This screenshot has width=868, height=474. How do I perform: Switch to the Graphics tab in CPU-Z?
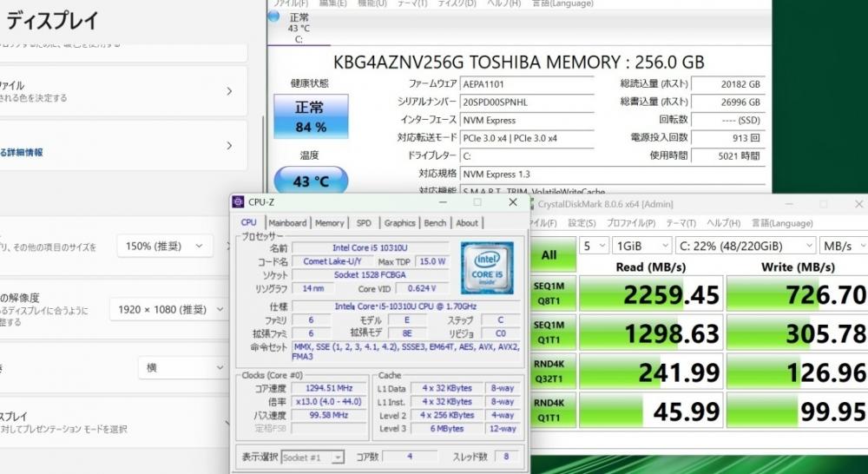(399, 222)
